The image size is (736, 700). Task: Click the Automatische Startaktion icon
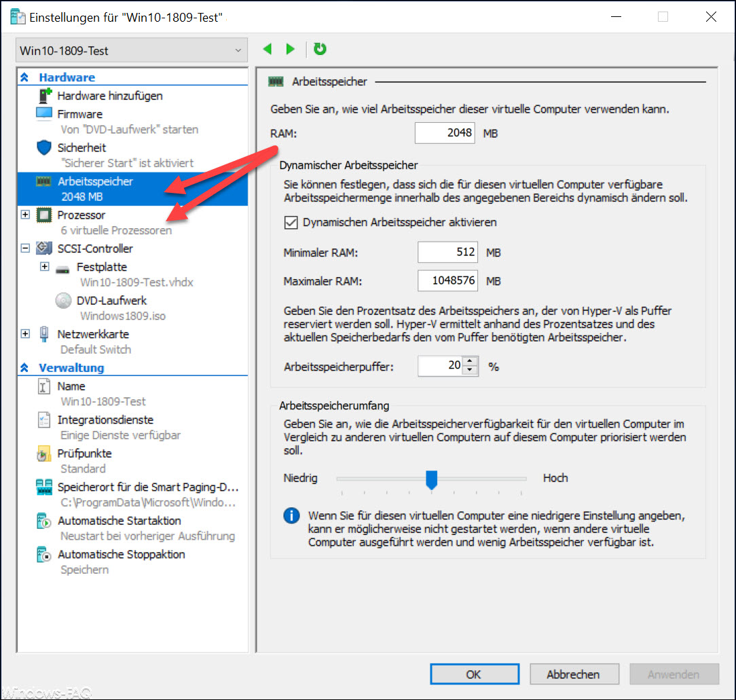(x=43, y=521)
